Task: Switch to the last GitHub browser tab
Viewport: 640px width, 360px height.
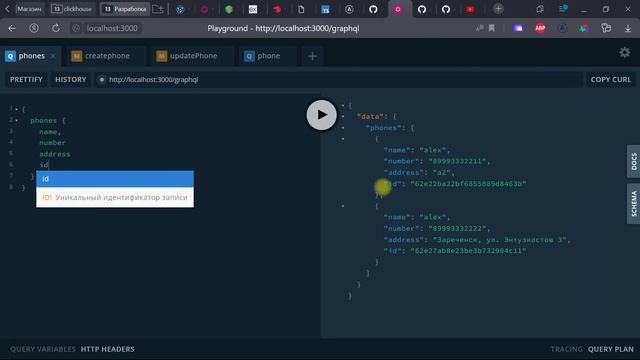Action: coord(446,9)
